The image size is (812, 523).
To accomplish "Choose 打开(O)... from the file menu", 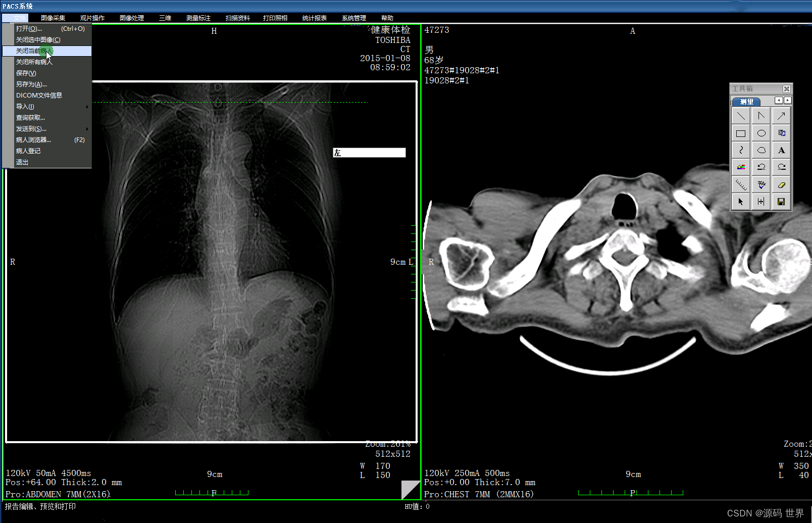I will point(47,29).
